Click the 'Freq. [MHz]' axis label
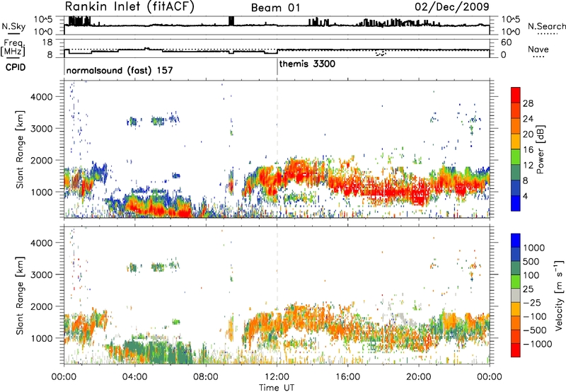This screenshot has height=392, width=566. coord(13,48)
